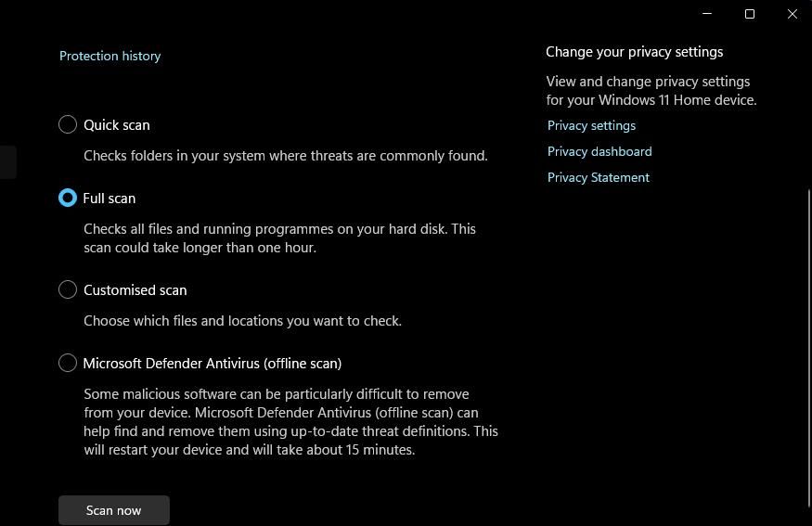Viewport: 812px width, 526px height.
Task: Open the Protection history link
Action: [110, 56]
